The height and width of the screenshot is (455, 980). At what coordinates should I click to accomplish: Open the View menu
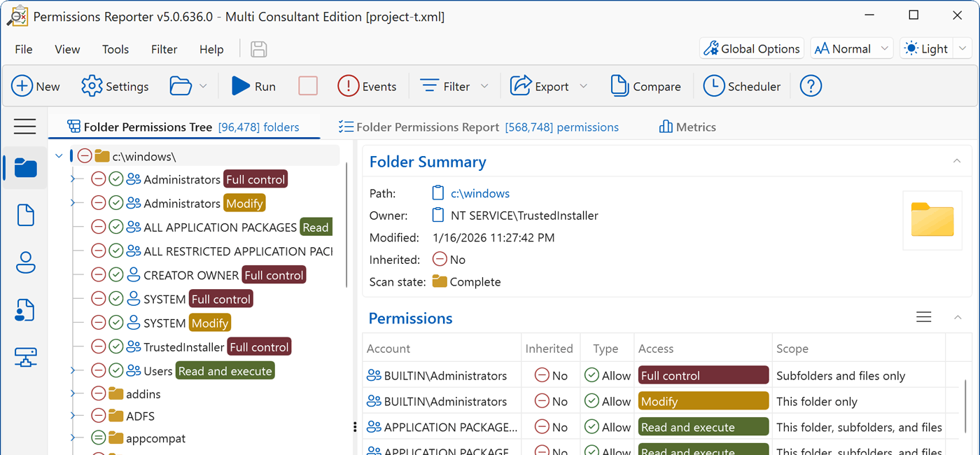[x=67, y=49]
